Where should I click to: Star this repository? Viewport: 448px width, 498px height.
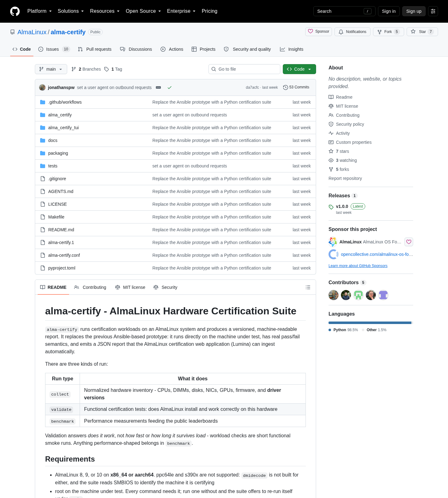422,32
